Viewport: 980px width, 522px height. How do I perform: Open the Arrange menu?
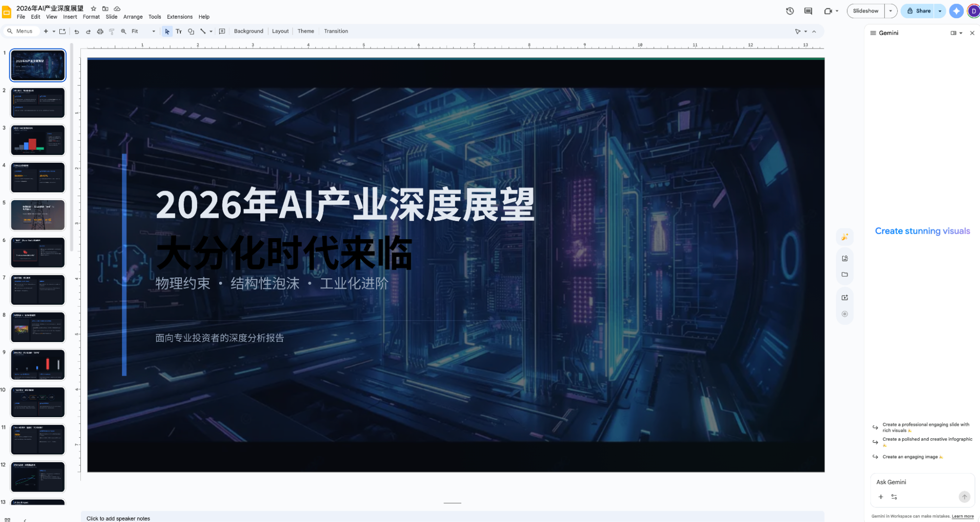(x=133, y=17)
